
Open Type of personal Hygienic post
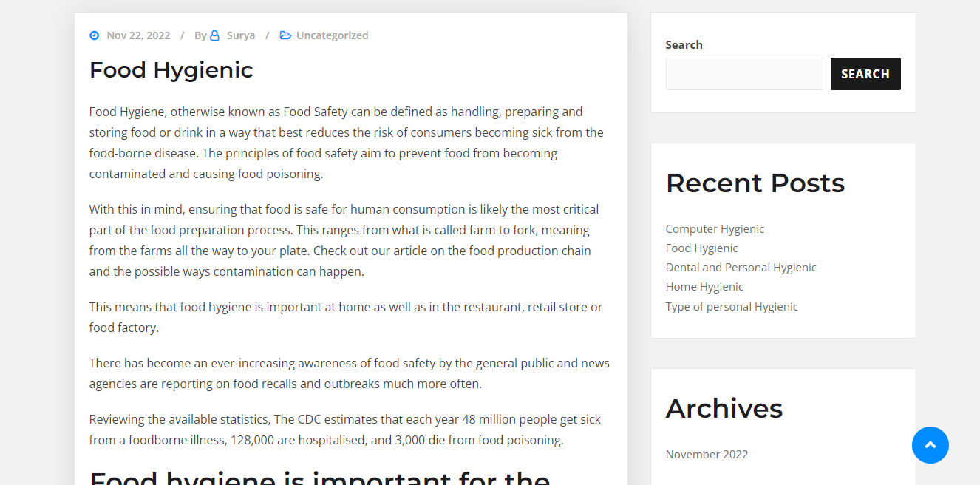[x=732, y=306]
